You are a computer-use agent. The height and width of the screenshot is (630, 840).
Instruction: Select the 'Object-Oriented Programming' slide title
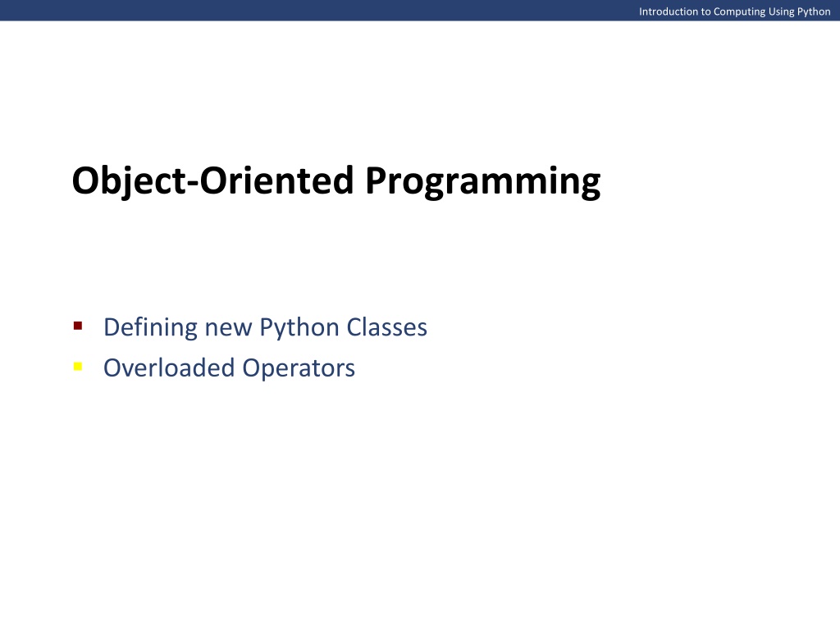(x=336, y=182)
